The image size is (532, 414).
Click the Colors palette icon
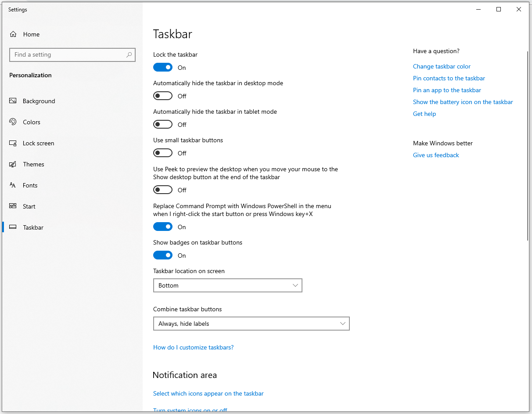click(13, 122)
